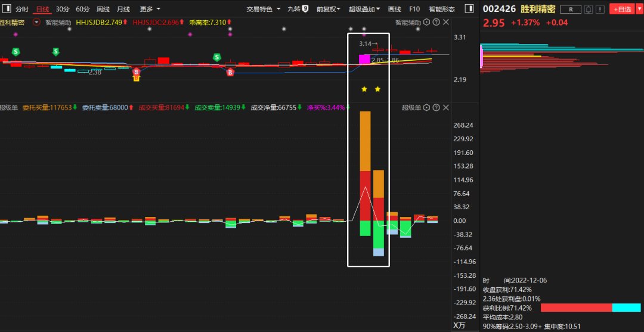Screen dimensions: 644x332
Task: Add stock to watchlist with +自选
Action: (622, 10)
